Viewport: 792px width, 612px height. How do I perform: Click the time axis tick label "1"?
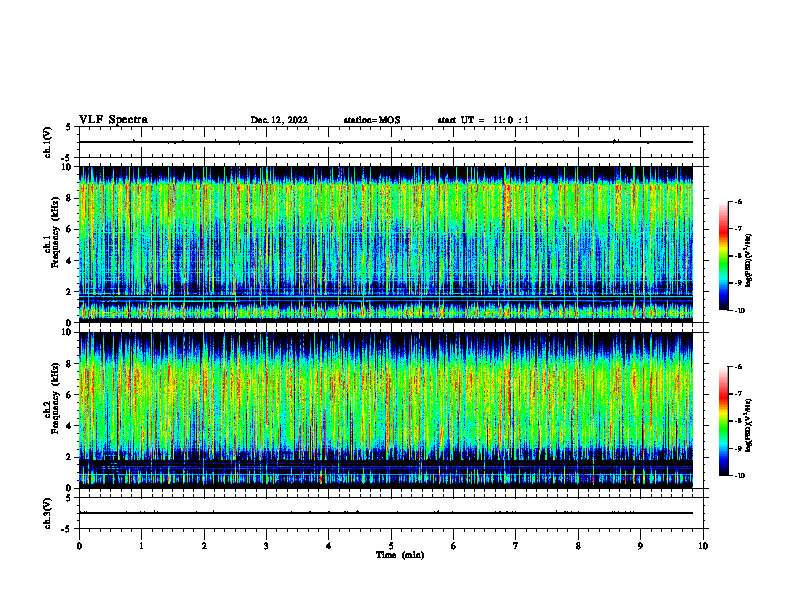click(x=141, y=546)
